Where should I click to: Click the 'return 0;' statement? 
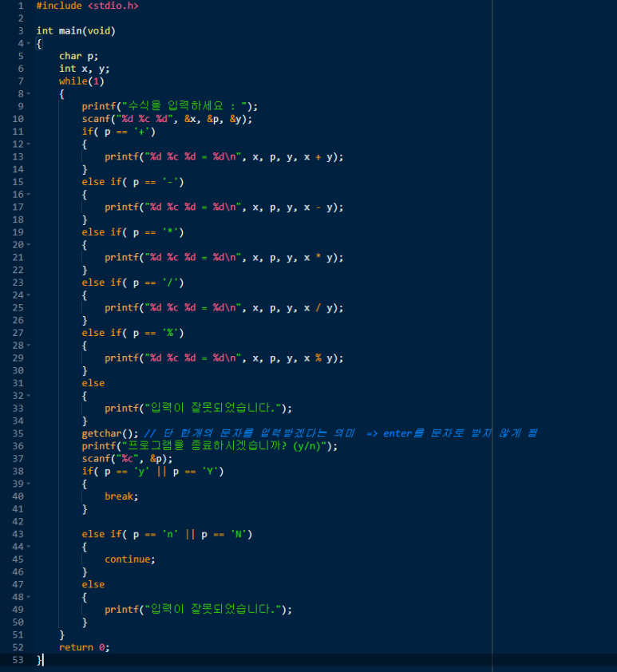pos(85,647)
